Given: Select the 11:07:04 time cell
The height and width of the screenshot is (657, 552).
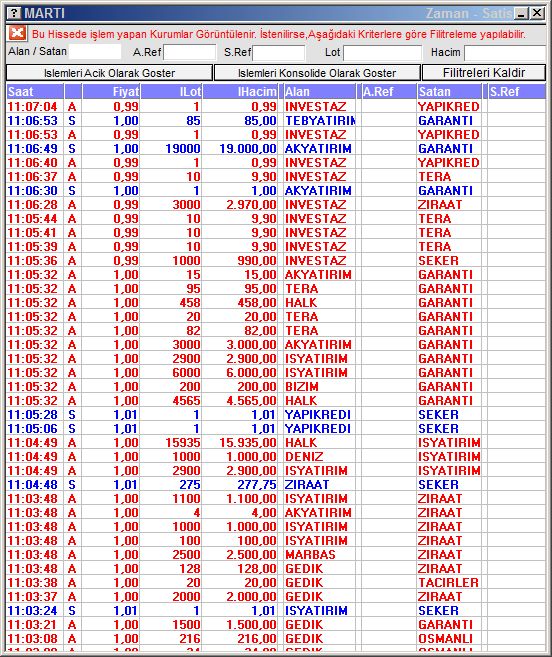Looking at the screenshot, I should point(32,106).
